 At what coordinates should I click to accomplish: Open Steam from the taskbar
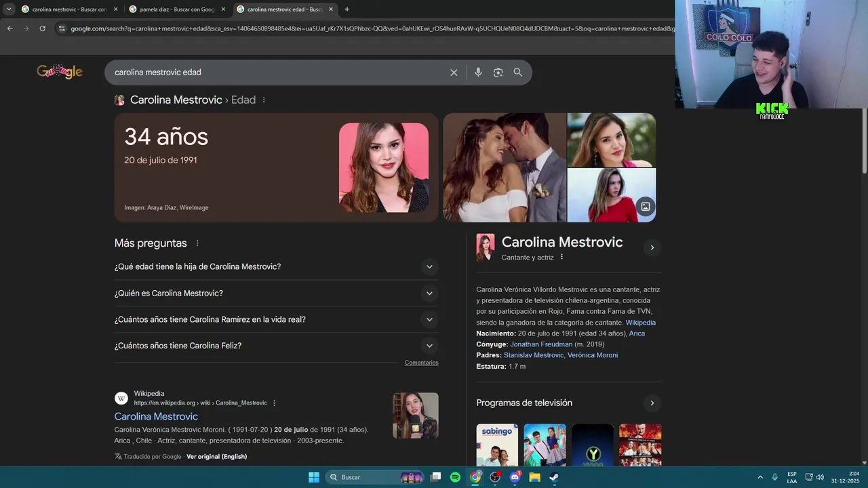click(x=554, y=477)
